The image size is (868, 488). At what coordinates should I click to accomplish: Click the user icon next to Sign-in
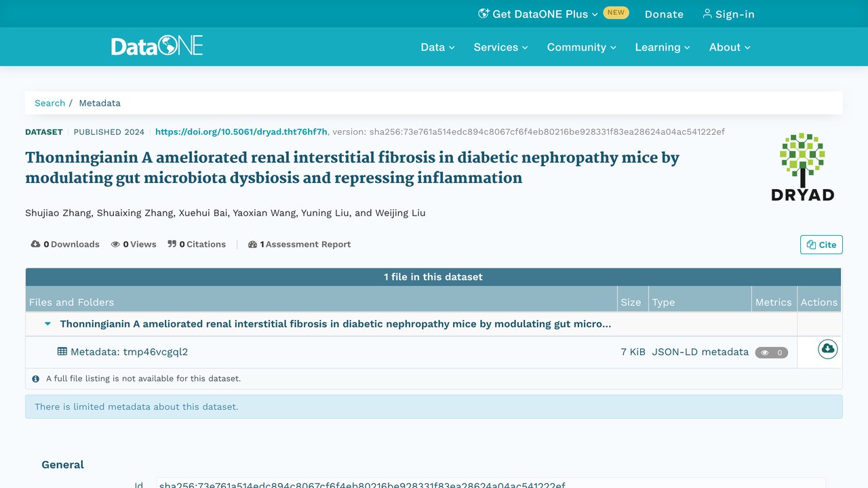pyautogui.click(x=707, y=14)
